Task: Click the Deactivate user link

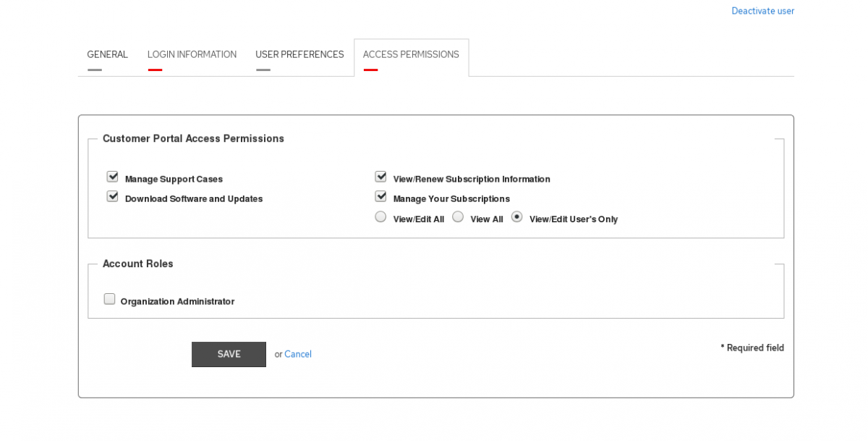Action: click(762, 11)
